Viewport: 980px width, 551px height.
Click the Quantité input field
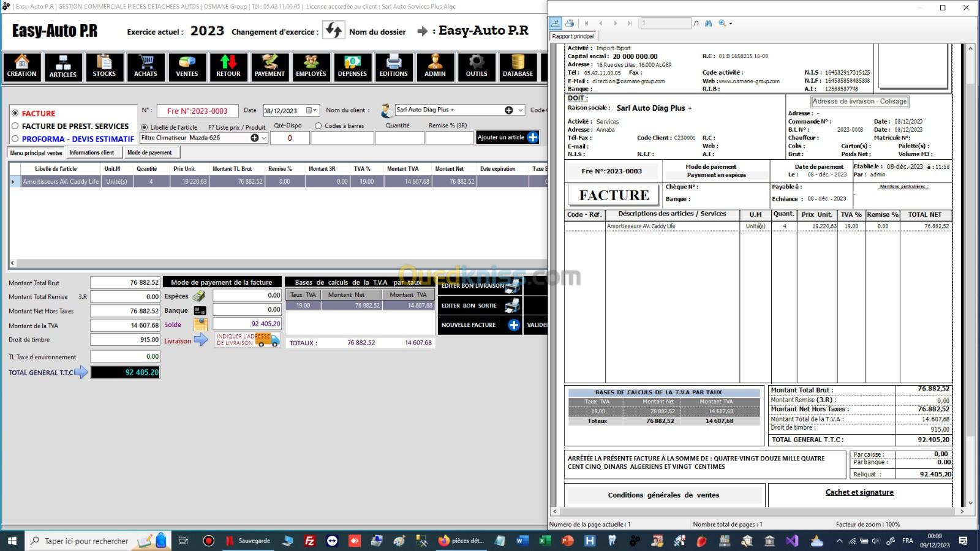[399, 138]
